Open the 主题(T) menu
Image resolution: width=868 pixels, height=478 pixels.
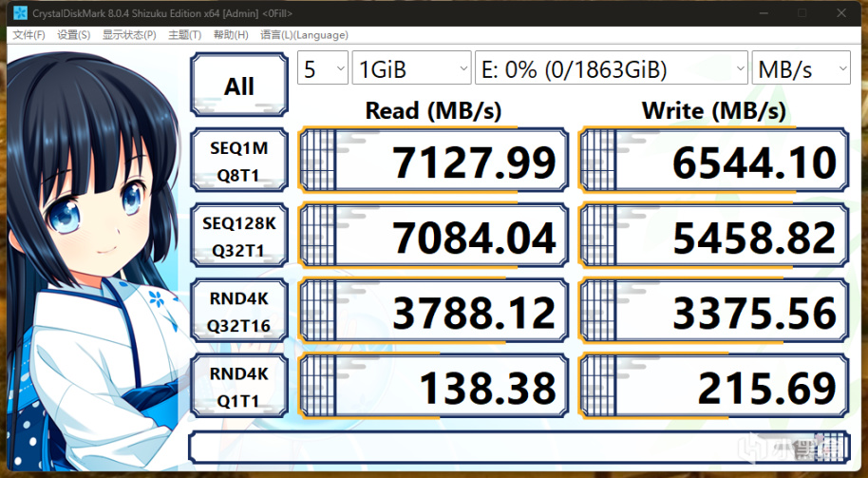185,35
